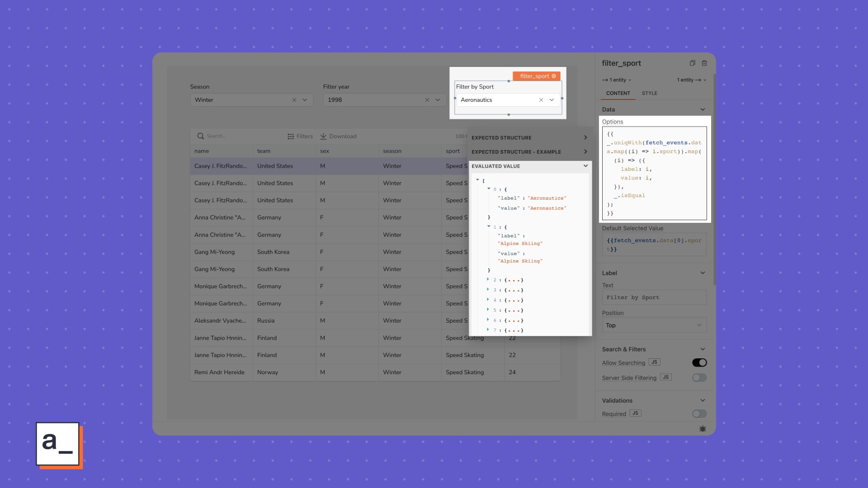This screenshot has height=488, width=868.
Task: Clear the 1998 filter year X icon
Action: (x=427, y=100)
